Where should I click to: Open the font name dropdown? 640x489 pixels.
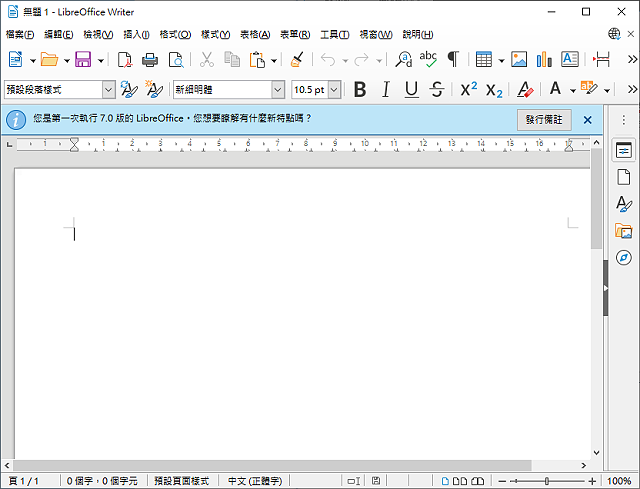278,89
